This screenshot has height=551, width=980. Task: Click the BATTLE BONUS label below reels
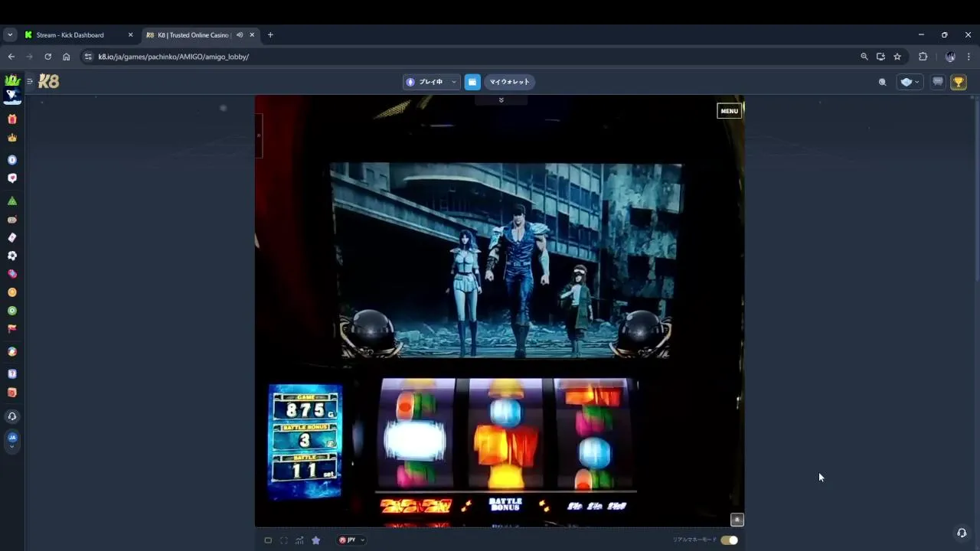(x=505, y=505)
